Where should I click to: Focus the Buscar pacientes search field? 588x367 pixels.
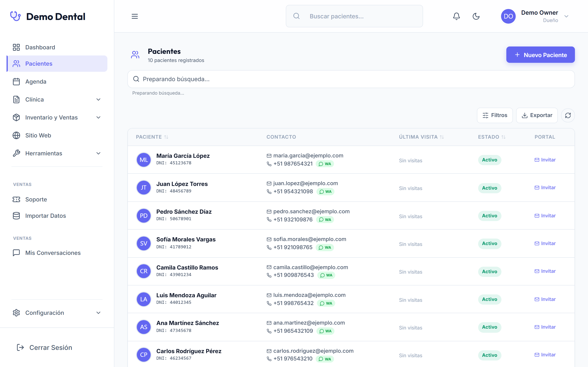pos(354,16)
